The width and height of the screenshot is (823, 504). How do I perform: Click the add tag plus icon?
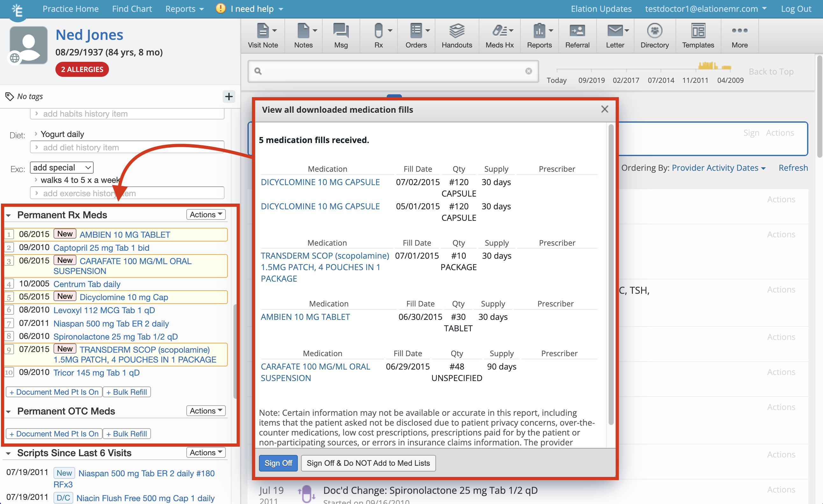(x=229, y=97)
